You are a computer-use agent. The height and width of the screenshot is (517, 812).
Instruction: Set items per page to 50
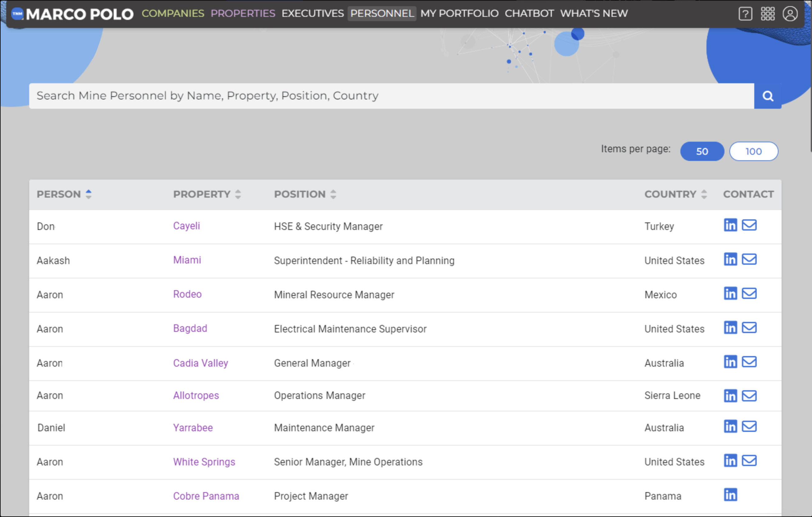[702, 151]
